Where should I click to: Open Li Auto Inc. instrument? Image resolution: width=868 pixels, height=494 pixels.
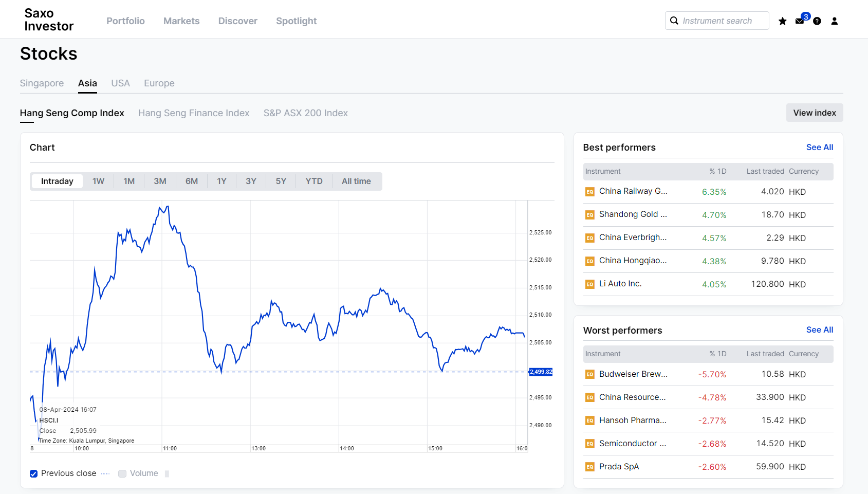(620, 284)
